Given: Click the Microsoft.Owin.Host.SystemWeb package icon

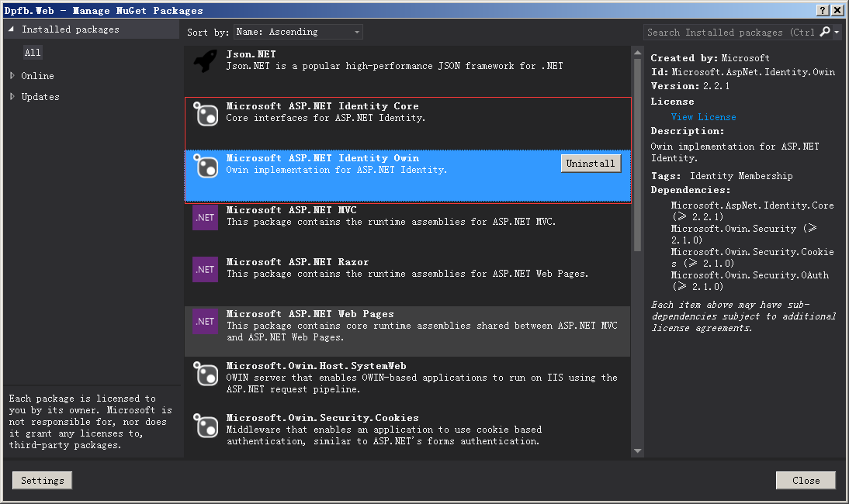Looking at the screenshot, I should [205, 373].
